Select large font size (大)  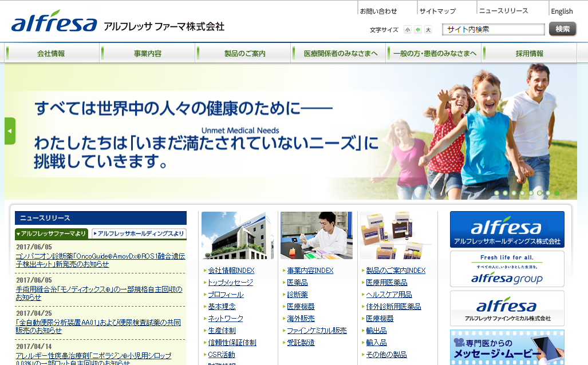pos(428,30)
